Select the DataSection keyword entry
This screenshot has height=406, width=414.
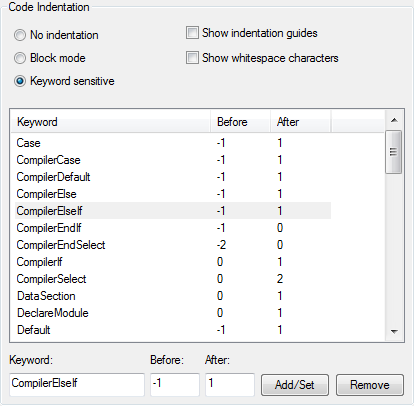coord(173,296)
